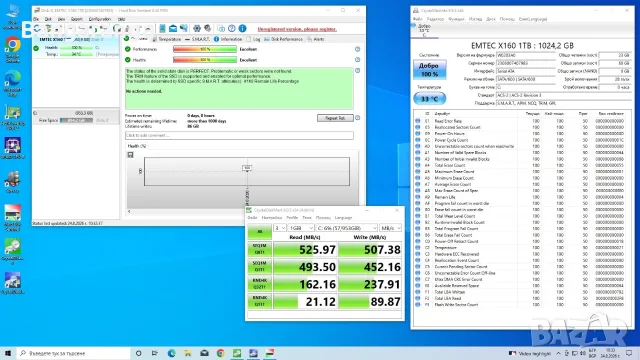Click the help icon next to Repeat Test

[357, 118]
